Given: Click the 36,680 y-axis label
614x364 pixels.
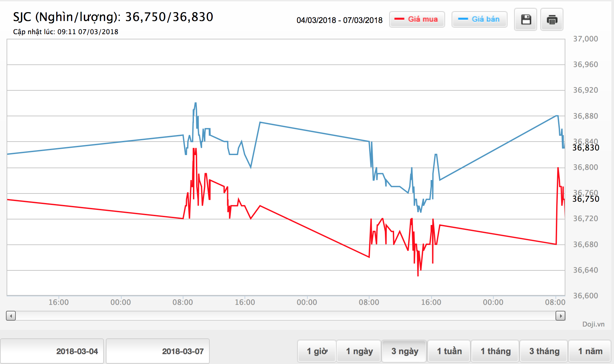Looking at the screenshot, I should pyautogui.click(x=585, y=244).
